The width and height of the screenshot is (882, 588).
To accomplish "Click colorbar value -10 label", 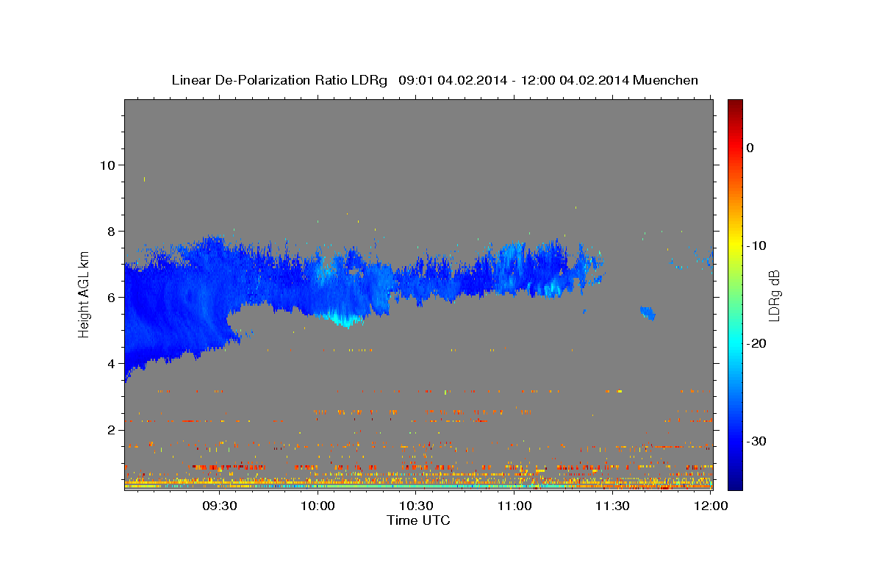I will pyautogui.click(x=756, y=245).
